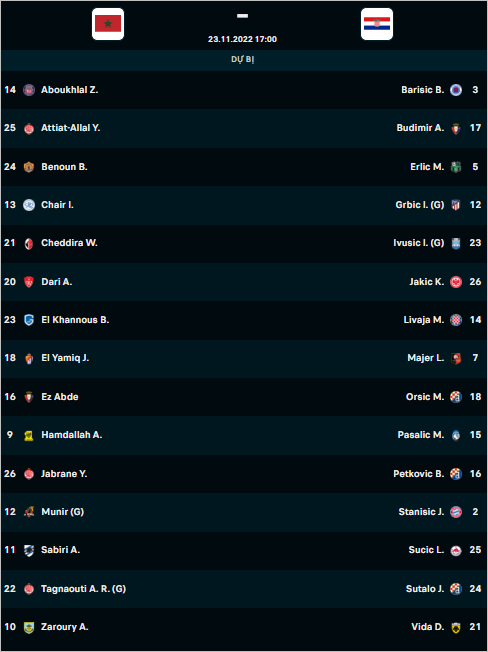Click the Croatia flag team logo
The width and height of the screenshot is (488, 652).
[377, 24]
